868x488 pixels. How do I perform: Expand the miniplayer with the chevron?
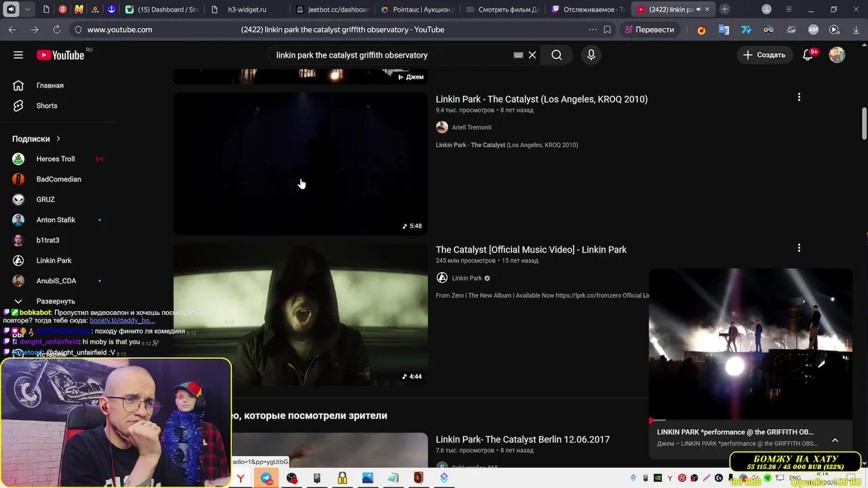click(835, 440)
